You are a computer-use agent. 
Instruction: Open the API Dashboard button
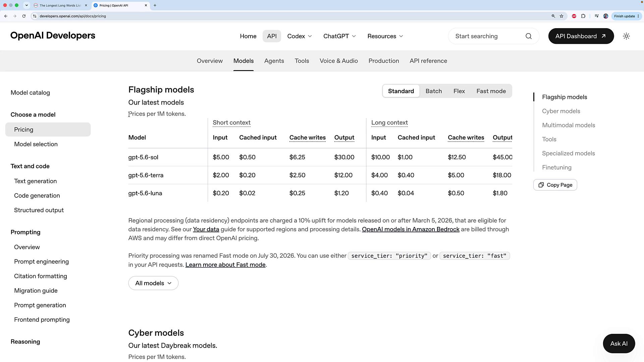(581, 36)
